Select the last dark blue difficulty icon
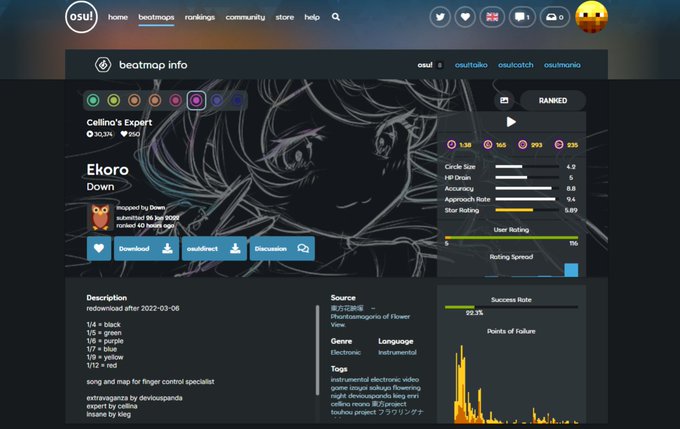The height and width of the screenshot is (429, 680). tap(237, 101)
